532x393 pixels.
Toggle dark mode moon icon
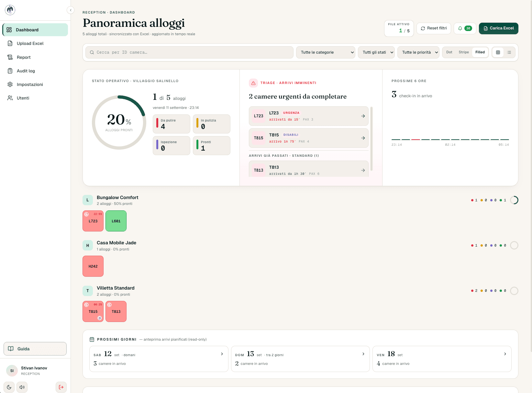pos(9,387)
